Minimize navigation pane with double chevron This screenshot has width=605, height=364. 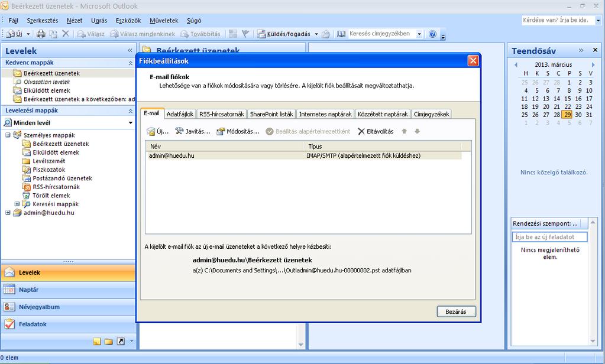(130, 50)
